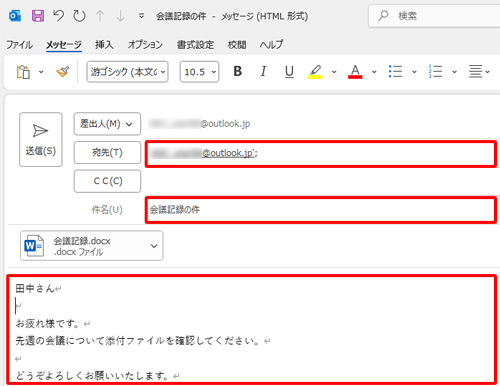Click the body line お疲れ様です。

coord(47,323)
